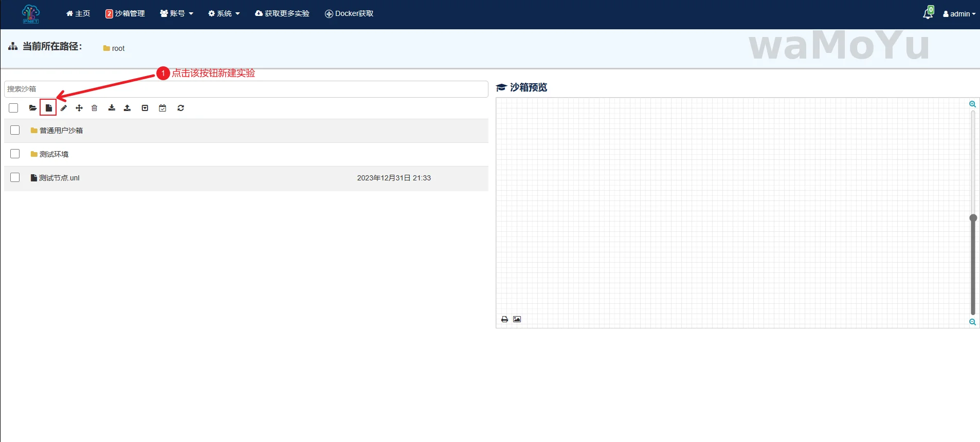The height and width of the screenshot is (442, 980).
Task: Click the 搜索沙箱 search field
Action: [x=246, y=89]
